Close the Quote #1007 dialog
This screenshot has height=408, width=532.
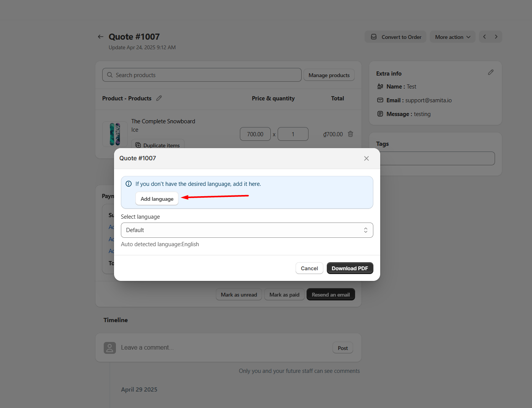click(366, 158)
